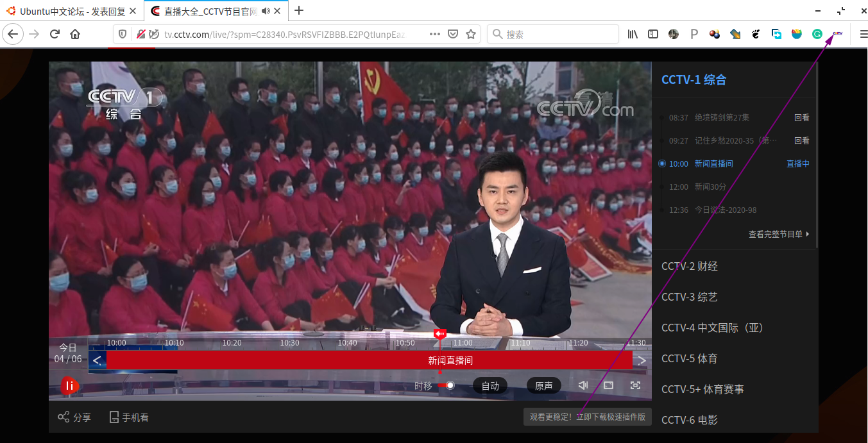Click the red playhead marker near 11:00
Viewport: 868px width, 443px height.
[439, 334]
